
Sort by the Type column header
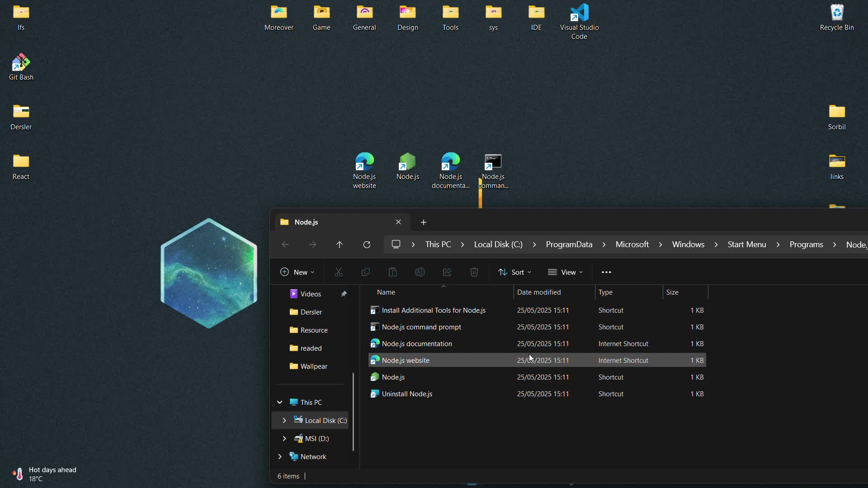pos(629,292)
